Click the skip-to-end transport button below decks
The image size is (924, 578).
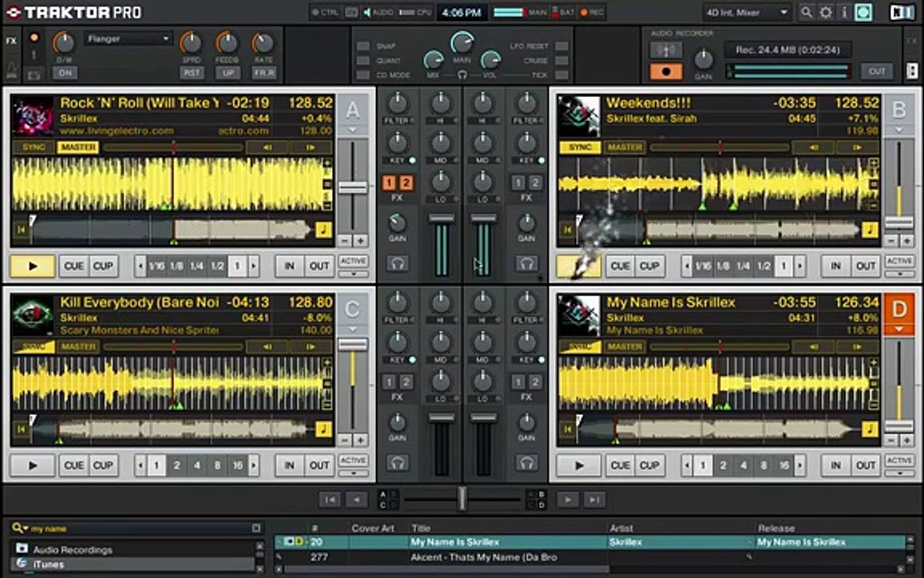594,499
